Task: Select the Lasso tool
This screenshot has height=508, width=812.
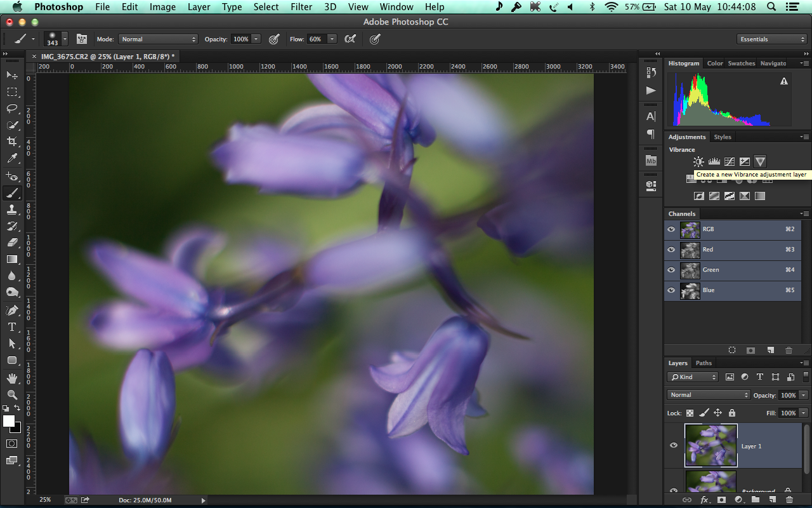Action: (12, 109)
